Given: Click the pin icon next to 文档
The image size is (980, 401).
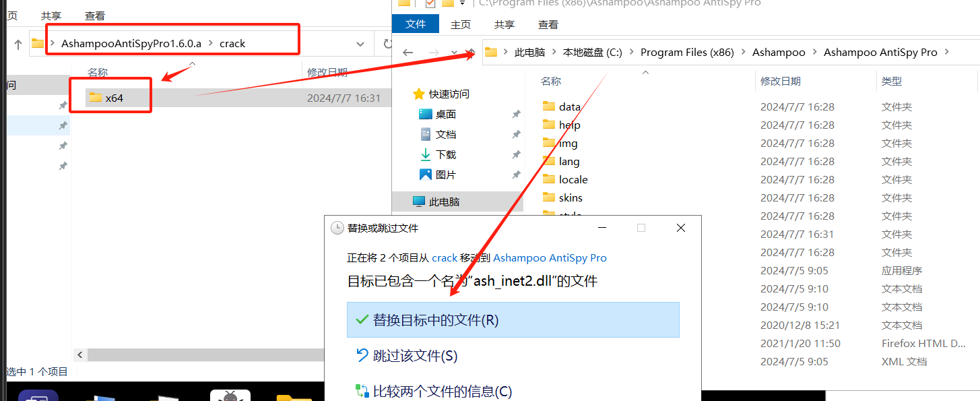Looking at the screenshot, I should [x=516, y=135].
